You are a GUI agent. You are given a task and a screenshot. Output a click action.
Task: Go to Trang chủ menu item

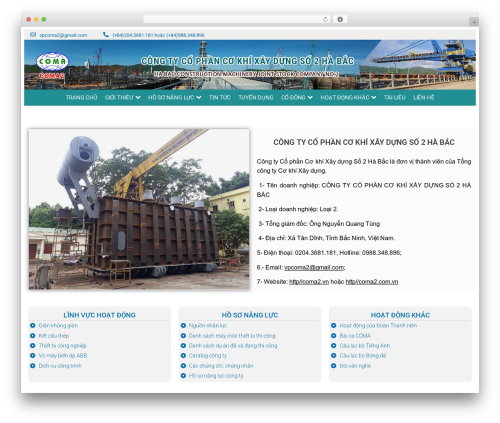click(81, 97)
